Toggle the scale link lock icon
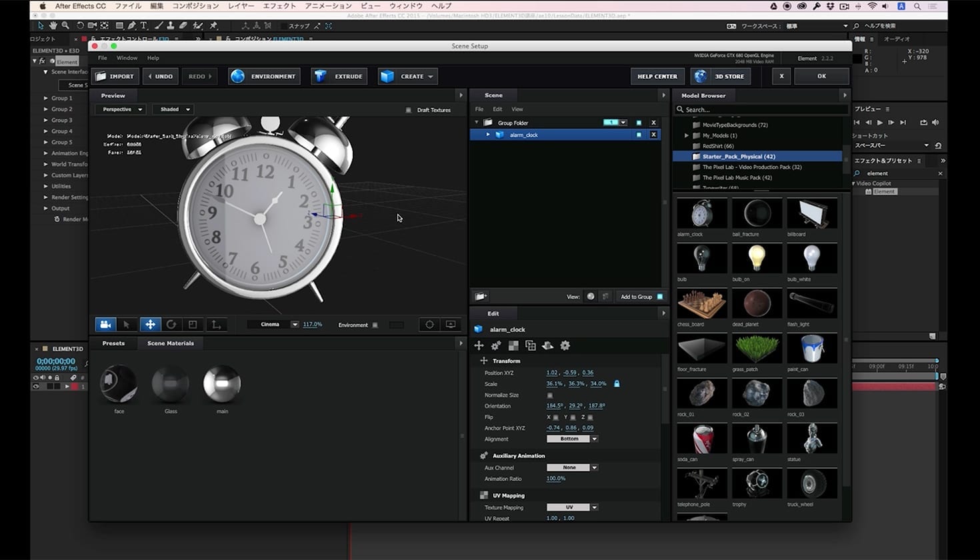The height and width of the screenshot is (560, 980). click(x=617, y=384)
